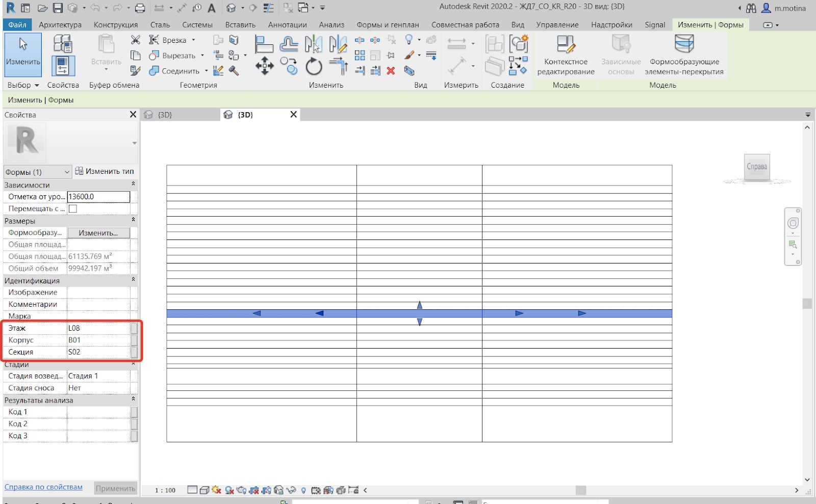Click the Visual Style icon in view bar
The height and width of the screenshot is (504, 816).
[205, 490]
